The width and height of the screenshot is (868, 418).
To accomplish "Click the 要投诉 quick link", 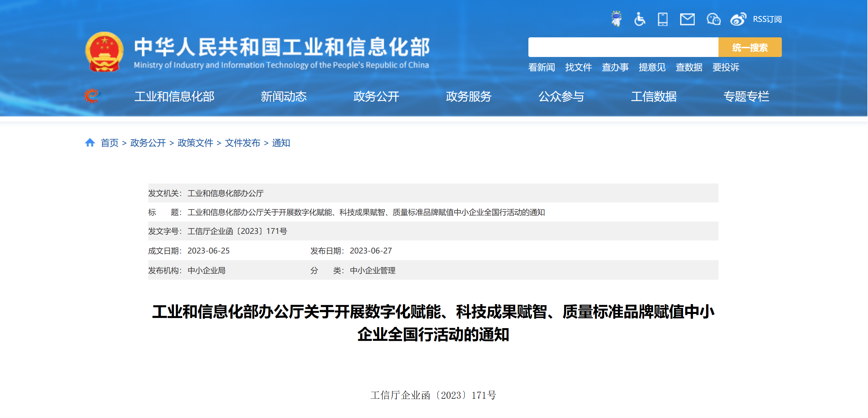I will [x=725, y=67].
